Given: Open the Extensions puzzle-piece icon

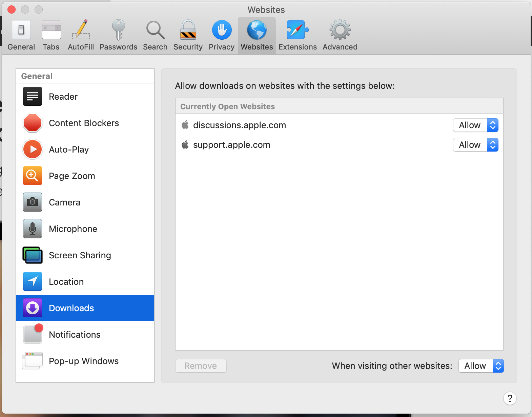Looking at the screenshot, I should click(298, 30).
